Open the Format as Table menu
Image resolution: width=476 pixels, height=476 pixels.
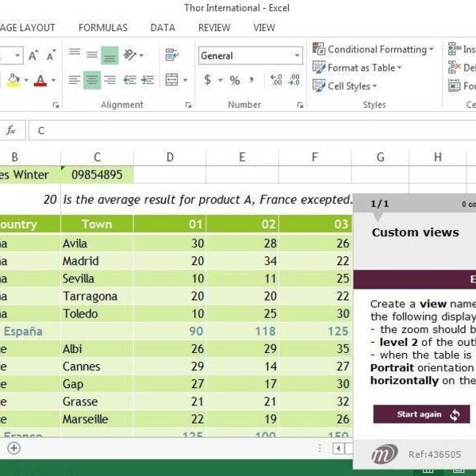pyautogui.click(x=357, y=67)
